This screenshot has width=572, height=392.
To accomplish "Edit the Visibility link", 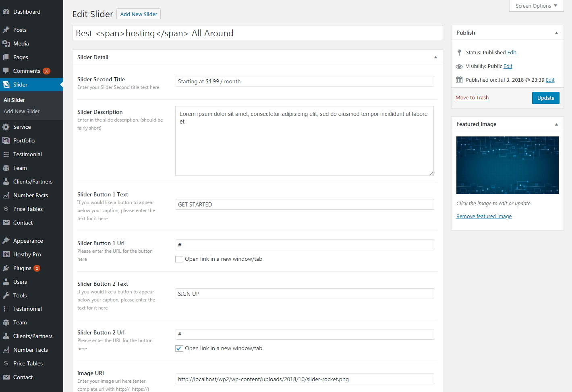I will pos(508,66).
